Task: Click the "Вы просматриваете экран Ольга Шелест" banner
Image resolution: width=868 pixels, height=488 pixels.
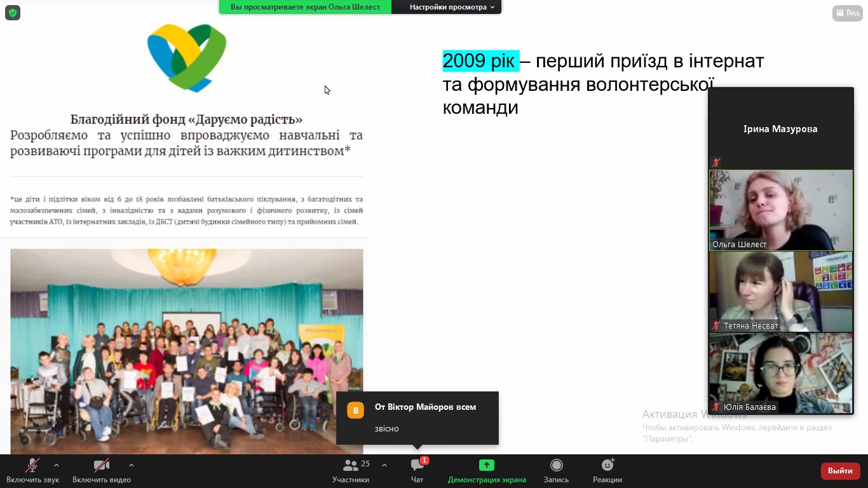Action: click(306, 7)
